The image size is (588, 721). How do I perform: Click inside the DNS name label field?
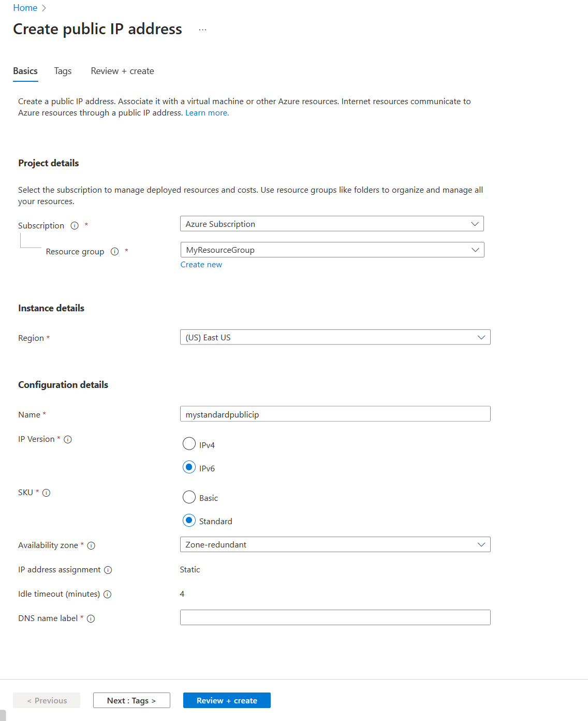click(x=335, y=617)
